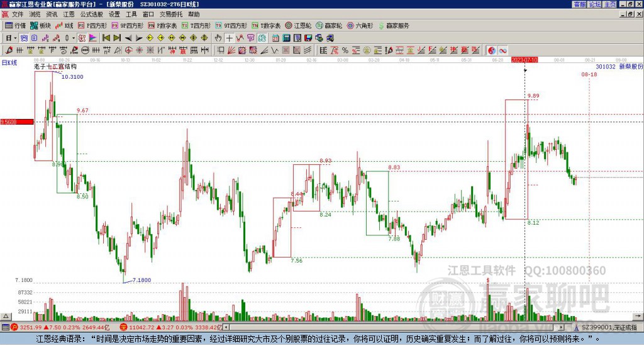Click the SZ399001,深证成指 status entry
Viewport: 644px width, 345px height.
point(609,327)
